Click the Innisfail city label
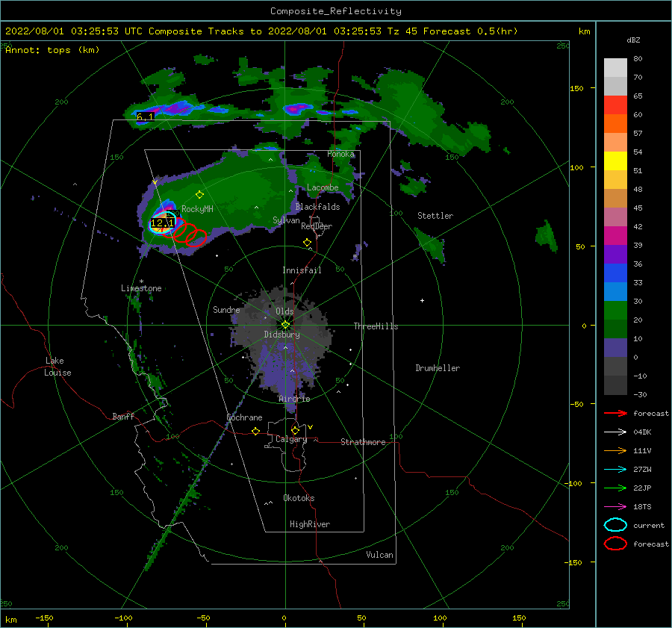 point(302,270)
